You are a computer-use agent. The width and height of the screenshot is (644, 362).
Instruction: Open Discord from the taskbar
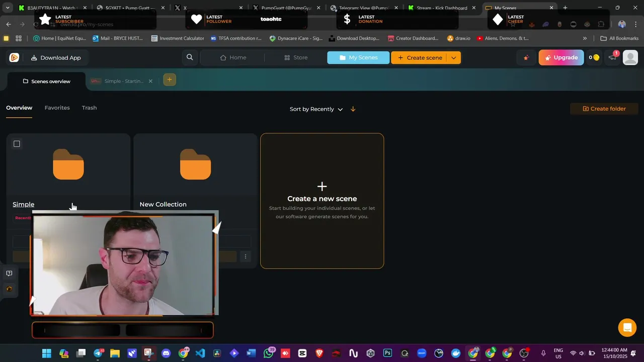[166, 353]
